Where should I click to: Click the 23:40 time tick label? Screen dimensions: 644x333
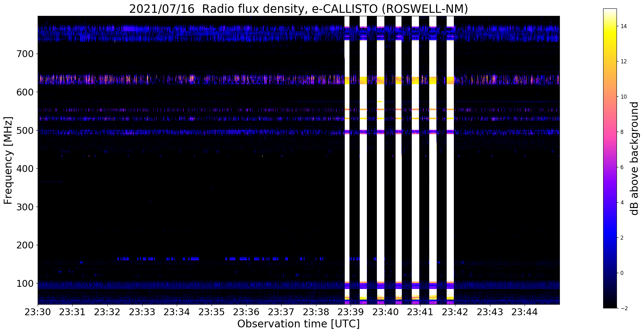[386, 312]
